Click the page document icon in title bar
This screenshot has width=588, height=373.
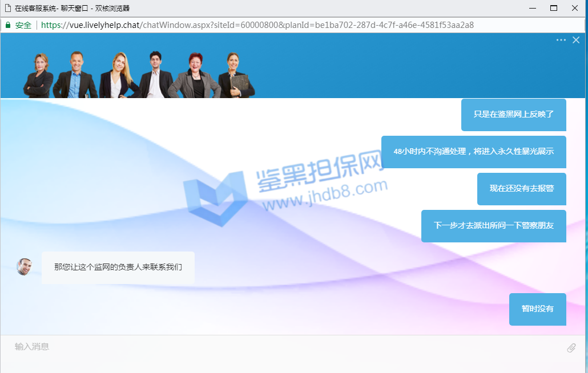tap(8, 8)
